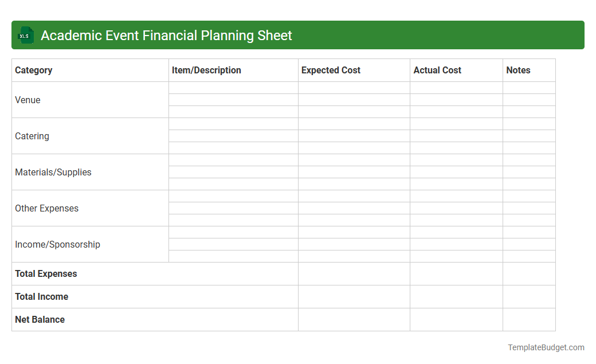Viewport: 596px width, 364px height.
Task: Click the Notes cell in the Catering row
Action: tap(529, 136)
